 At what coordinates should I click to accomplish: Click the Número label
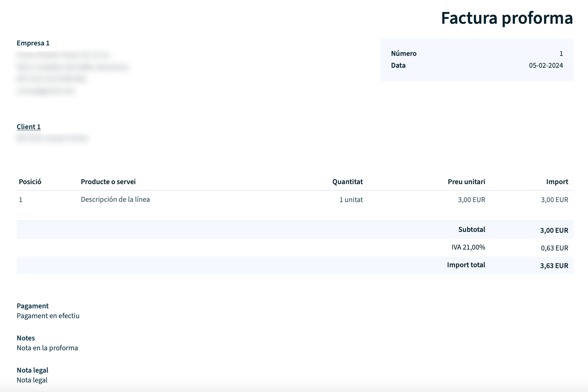(403, 54)
